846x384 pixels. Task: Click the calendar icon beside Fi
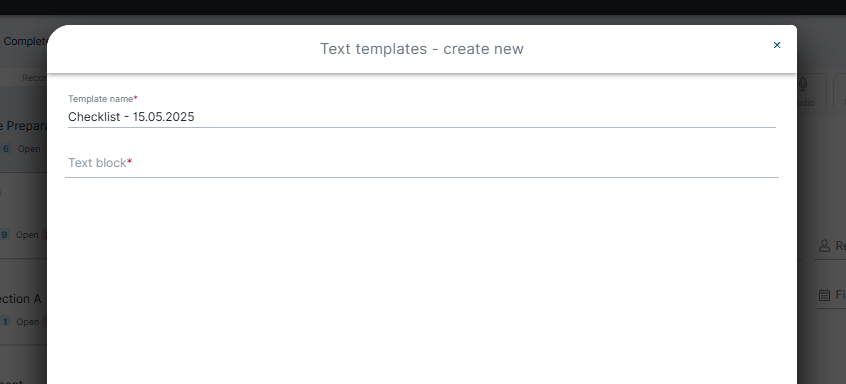824,295
